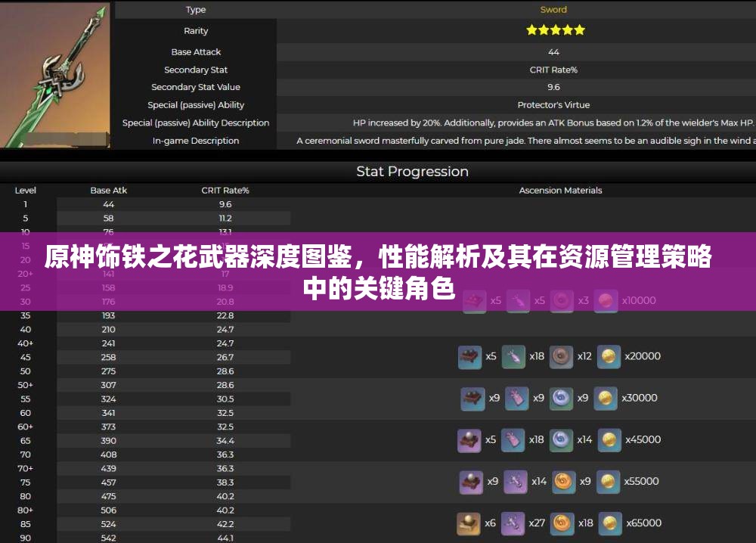Click the domain material icon in the x55000 row
The image size is (756, 543).
tap(471, 482)
